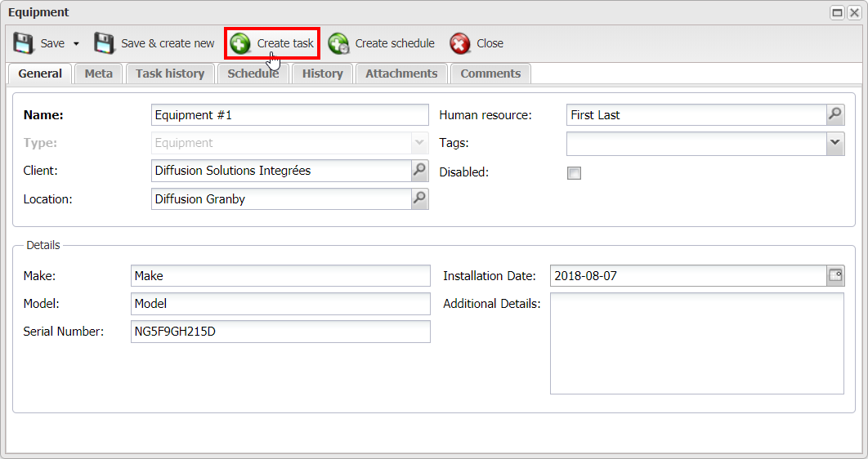
Task: Click the Serial Number field
Action: click(280, 332)
